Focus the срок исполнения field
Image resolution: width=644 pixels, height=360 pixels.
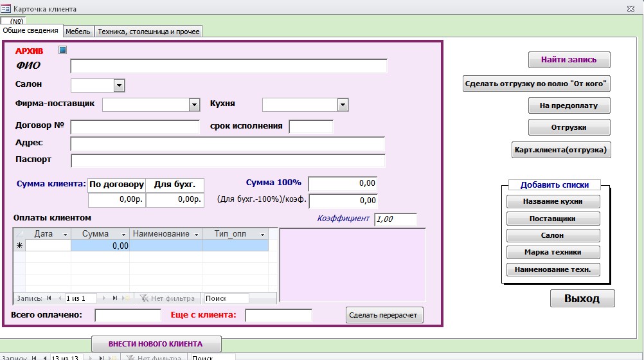[311, 127]
